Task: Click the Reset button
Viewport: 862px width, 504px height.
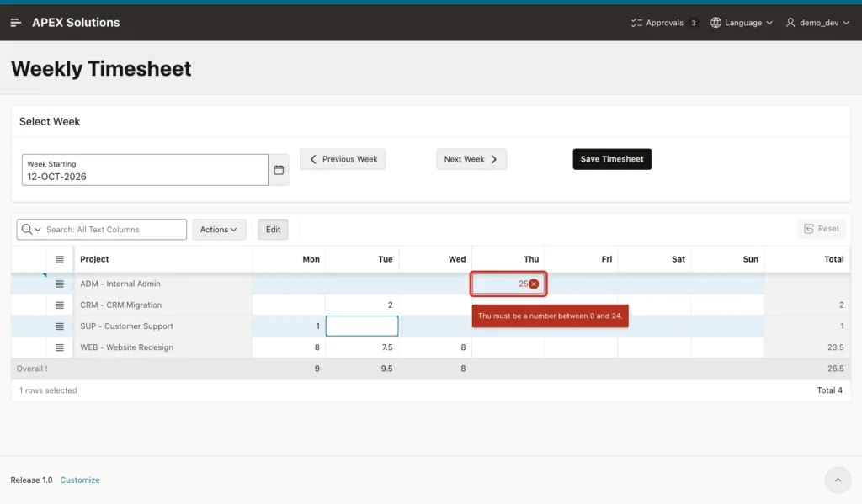Action: coord(822,229)
